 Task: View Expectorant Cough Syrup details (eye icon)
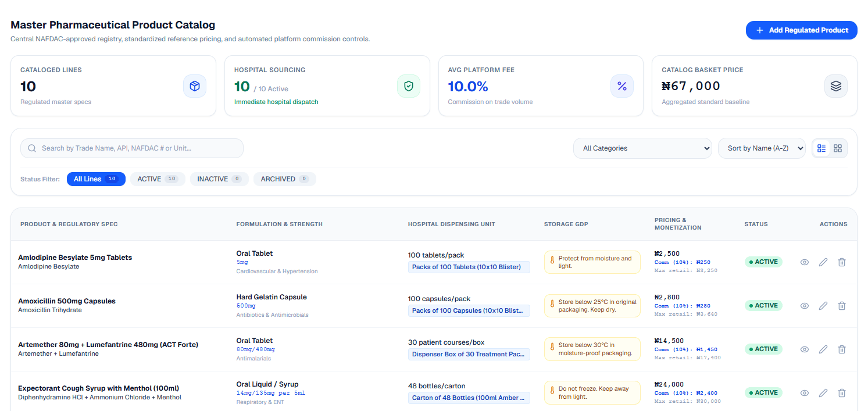[x=805, y=393]
